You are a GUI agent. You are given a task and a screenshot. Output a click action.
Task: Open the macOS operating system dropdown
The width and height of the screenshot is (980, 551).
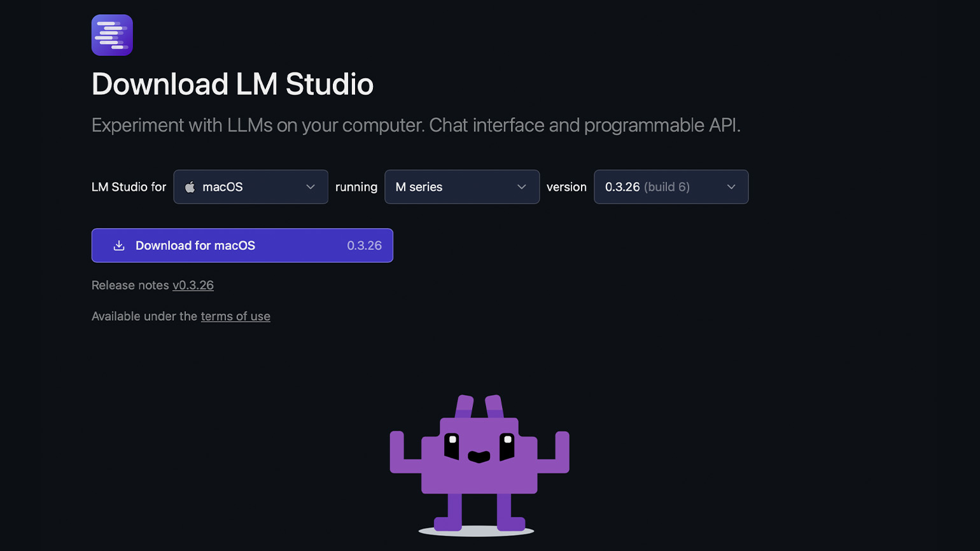pyautogui.click(x=250, y=187)
